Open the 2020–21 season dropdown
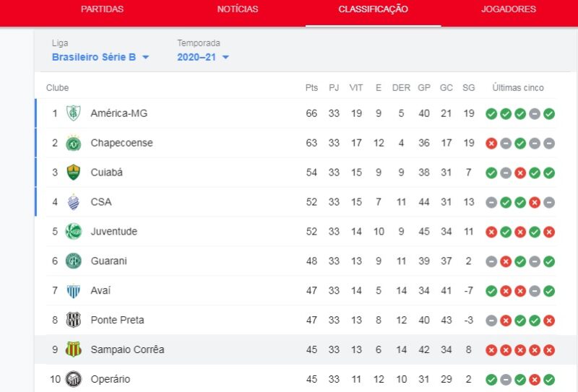This screenshot has height=392, width=578. point(203,57)
